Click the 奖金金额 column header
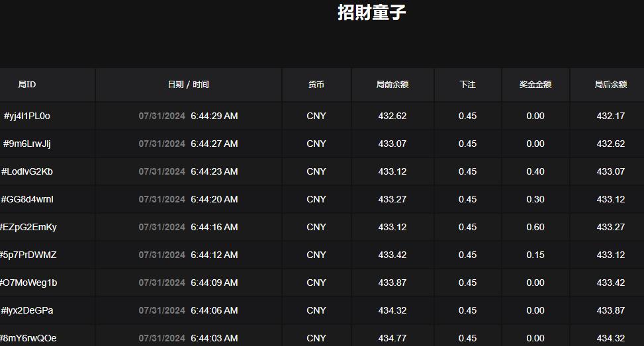 (x=535, y=85)
